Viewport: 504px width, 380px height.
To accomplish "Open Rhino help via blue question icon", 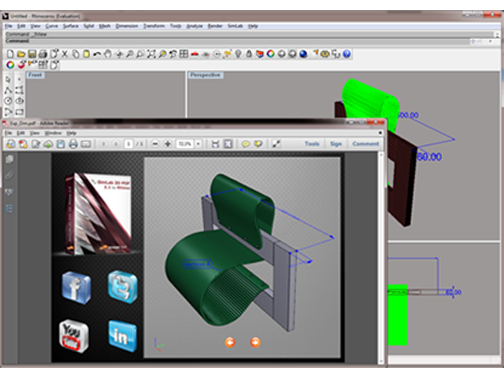I will [x=347, y=54].
